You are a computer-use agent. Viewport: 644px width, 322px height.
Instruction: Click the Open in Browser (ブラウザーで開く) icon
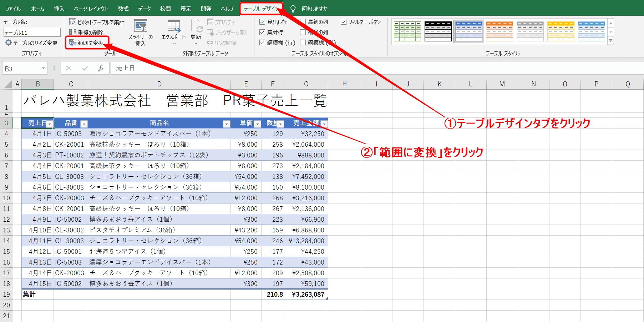tap(210, 32)
